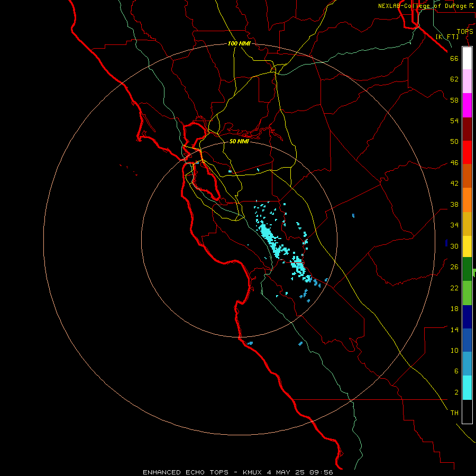Click the legend value "6"
The width and height of the screenshot is (476, 476).
(x=456, y=371)
